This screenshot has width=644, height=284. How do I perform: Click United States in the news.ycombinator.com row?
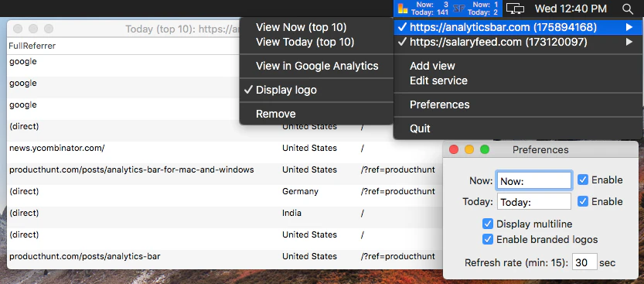(x=309, y=148)
